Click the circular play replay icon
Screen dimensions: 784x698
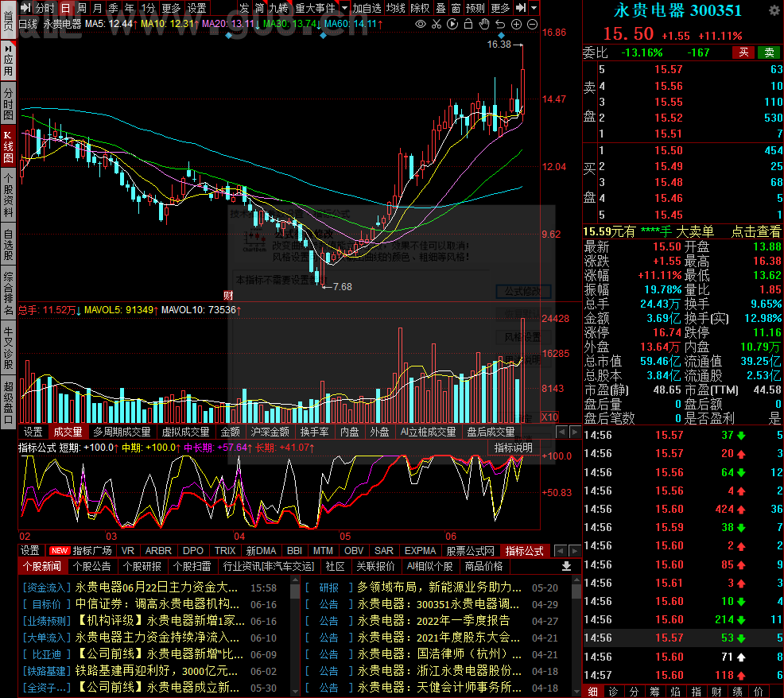pyautogui.click(x=452, y=24)
